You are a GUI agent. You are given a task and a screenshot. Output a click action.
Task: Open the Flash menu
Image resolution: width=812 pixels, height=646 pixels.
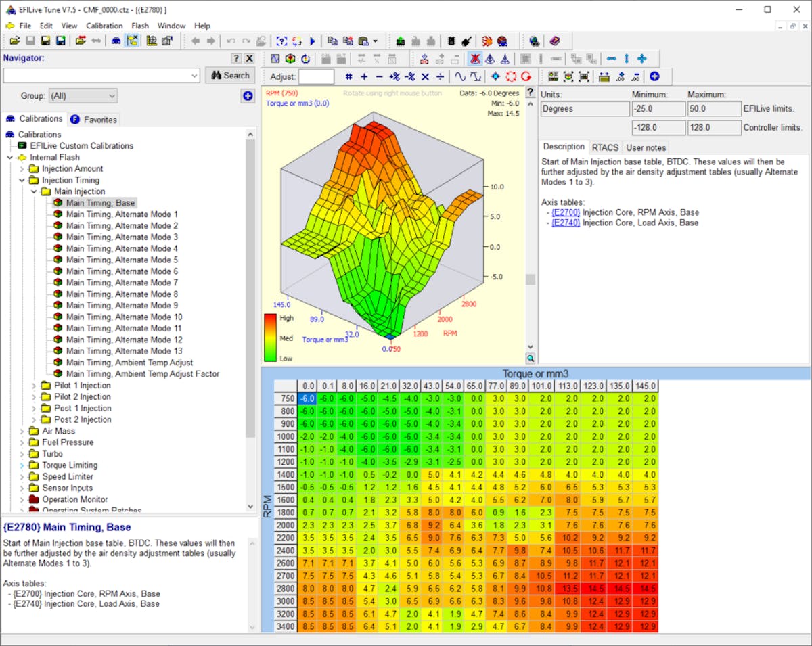point(140,26)
